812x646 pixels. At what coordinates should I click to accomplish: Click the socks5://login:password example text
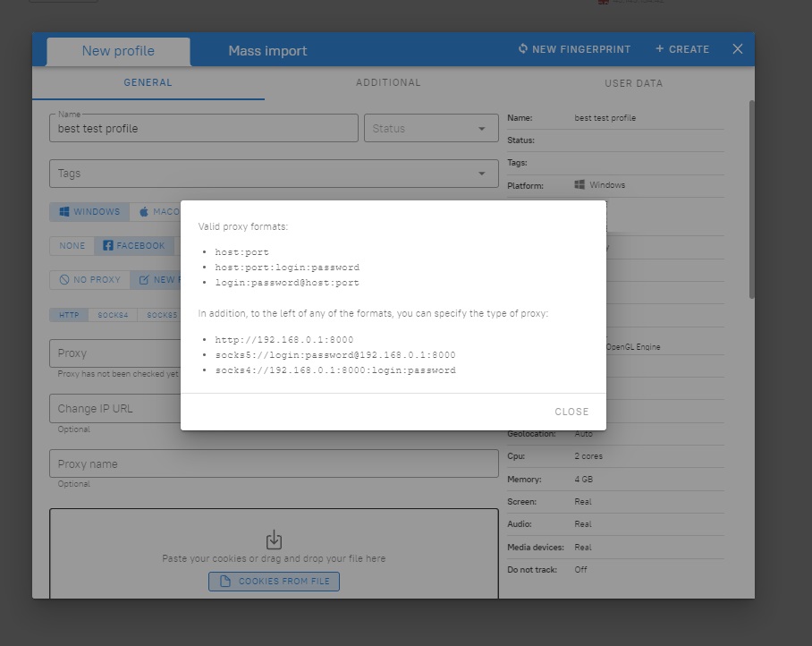pos(335,355)
